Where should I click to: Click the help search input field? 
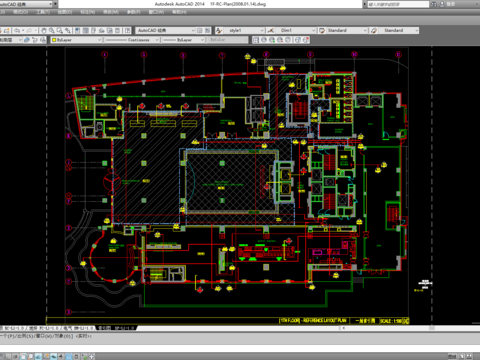pos(398,4)
